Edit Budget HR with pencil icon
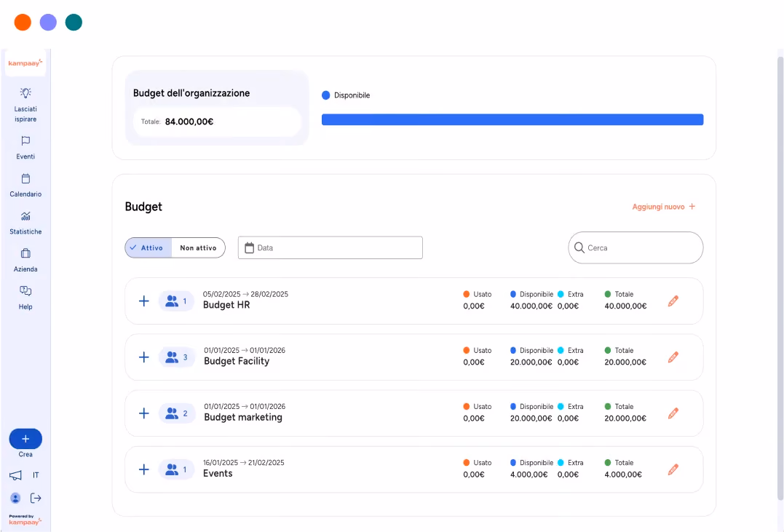784x532 pixels. (673, 301)
